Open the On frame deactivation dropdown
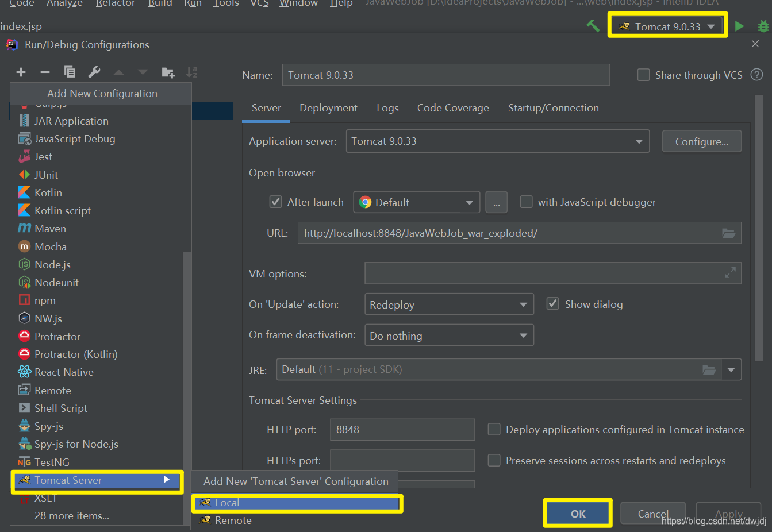The image size is (772, 532). click(450, 336)
